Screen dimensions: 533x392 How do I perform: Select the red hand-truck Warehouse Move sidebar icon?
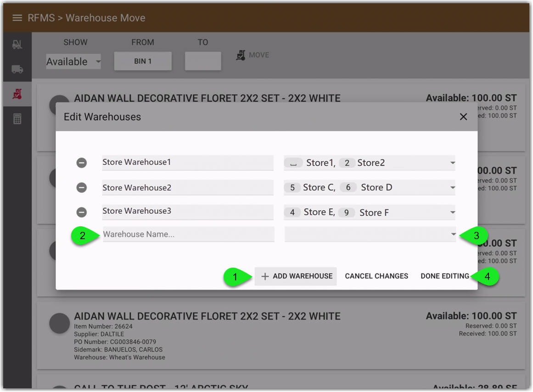click(x=17, y=94)
